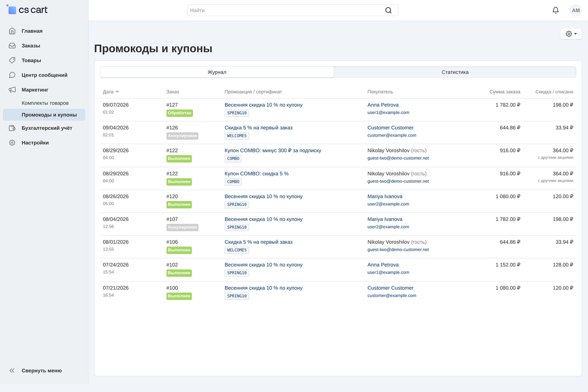The image size is (588, 392).
Task: Switch to the Журнал tab
Action: coord(217,72)
